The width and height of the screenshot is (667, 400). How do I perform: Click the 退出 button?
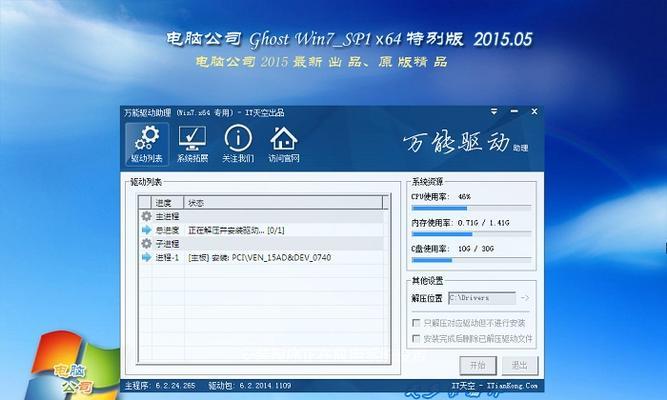coord(520,365)
